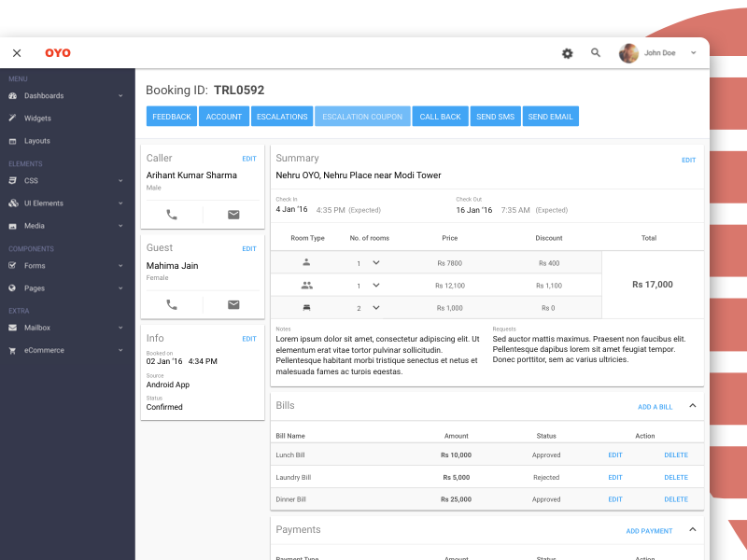747x560 pixels.
Task: Open rooms dropdown for Rs 7800 row
Action: tap(376, 262)
